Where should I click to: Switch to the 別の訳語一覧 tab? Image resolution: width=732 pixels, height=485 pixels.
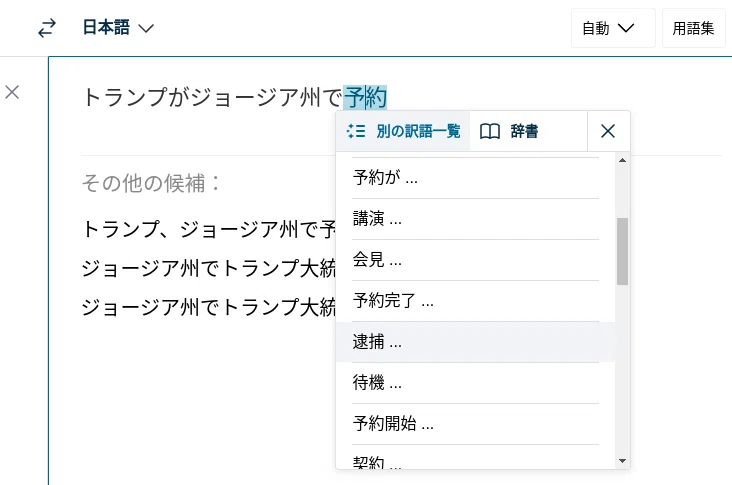pyautogui.click(x=403, y=131)
